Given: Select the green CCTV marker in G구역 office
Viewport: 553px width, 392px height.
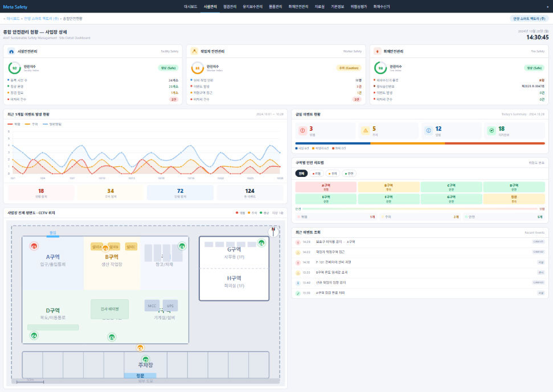Looking at the screenshot, I should coord(261,243).
